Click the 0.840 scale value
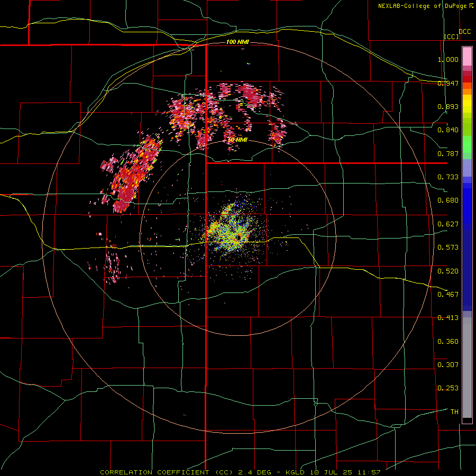 [448, 130]
